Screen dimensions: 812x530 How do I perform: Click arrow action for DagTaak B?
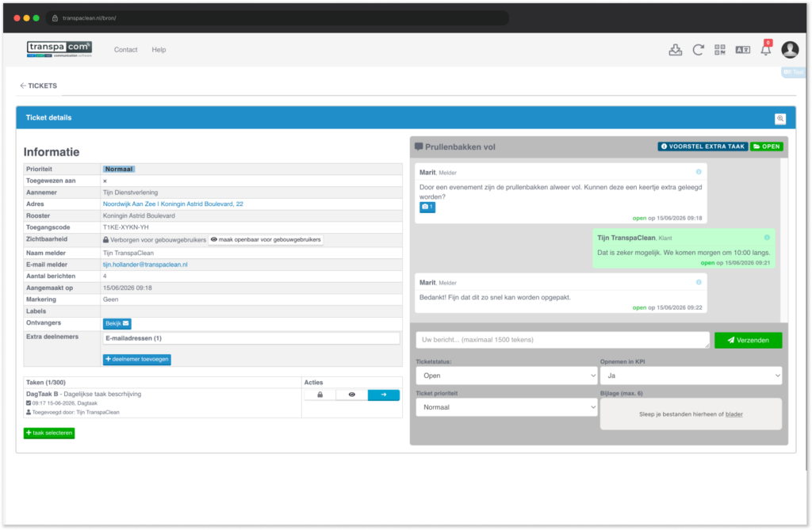tap(384, 395)
